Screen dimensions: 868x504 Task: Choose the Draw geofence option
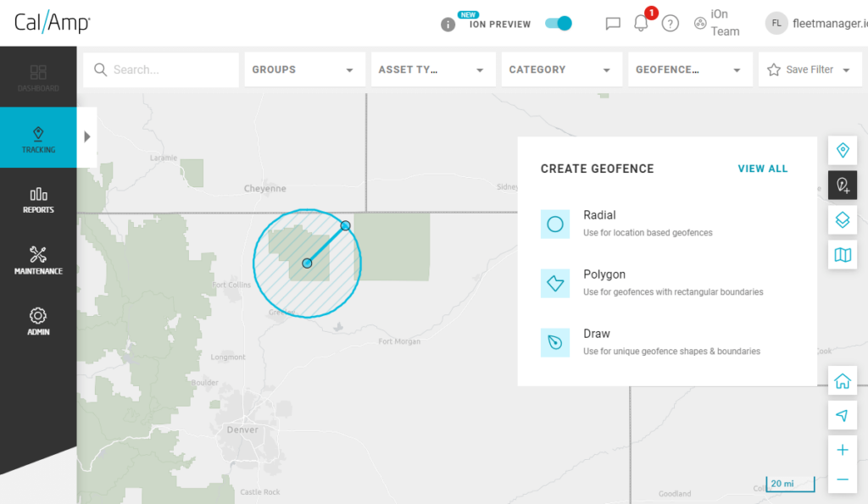555,342
